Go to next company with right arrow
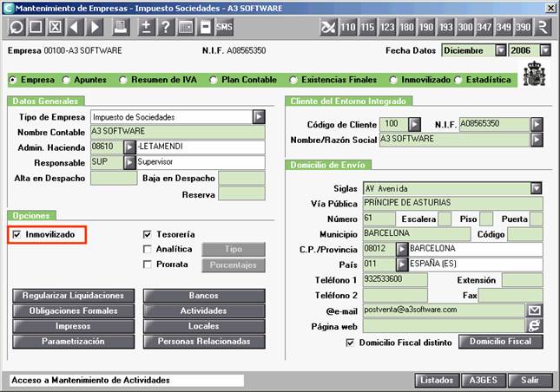The height and width of the screenshot is (392, 560). pos(95,27)
